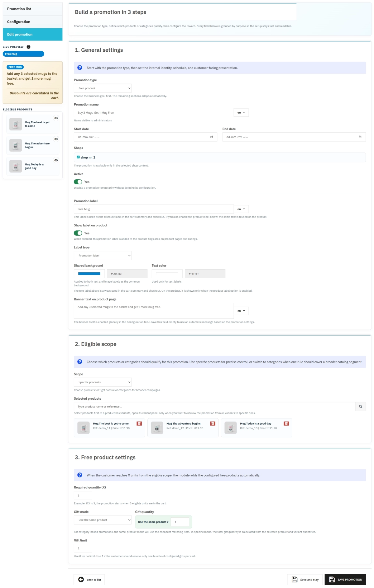The width and height of the screenshot is (374, 588).
Task: Open the Promotion list tab
Action: [32, 9]
